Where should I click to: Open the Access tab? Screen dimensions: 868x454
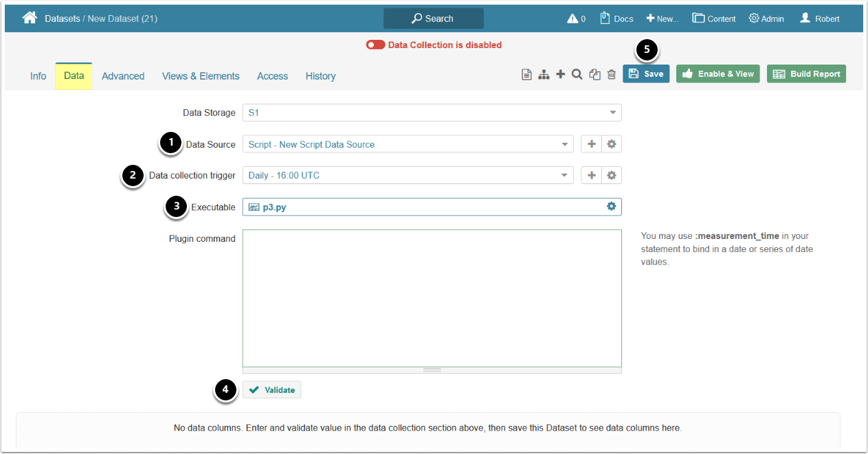272,76
